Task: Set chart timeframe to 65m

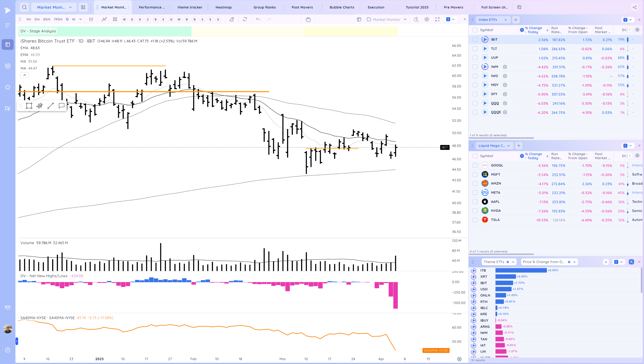Action: point(47,19)
